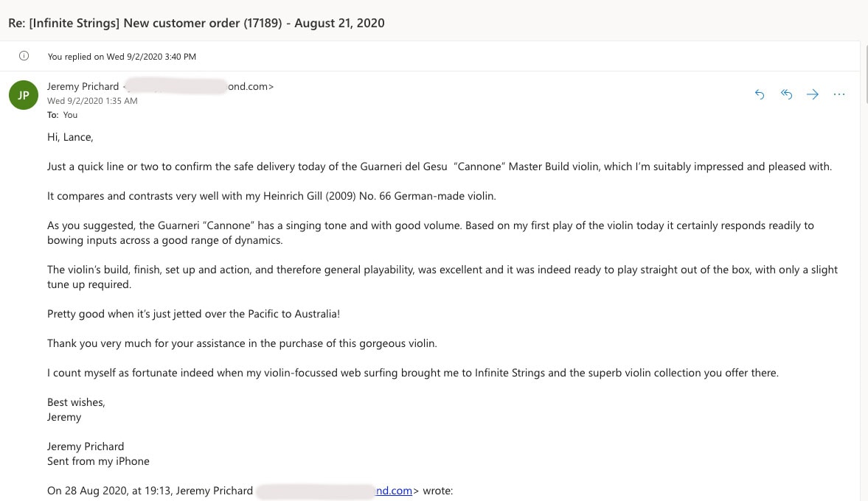Click the "You replied on Wed 9/2/2020" notice
The height and width of the screenshot is (501, 868).
point(122,56)
